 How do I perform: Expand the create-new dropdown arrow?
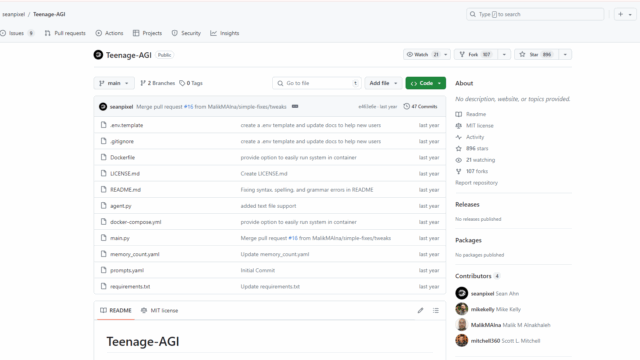click(x=630, y=14)
